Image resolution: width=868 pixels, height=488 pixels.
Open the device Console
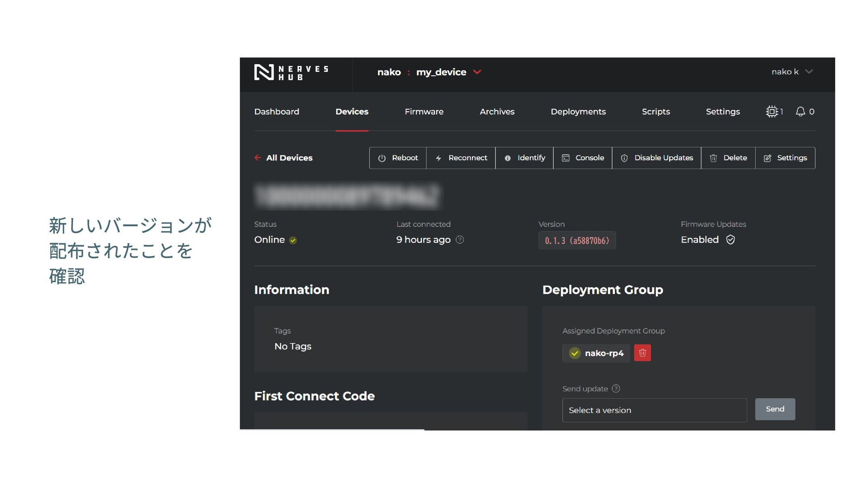coord(583,158)
